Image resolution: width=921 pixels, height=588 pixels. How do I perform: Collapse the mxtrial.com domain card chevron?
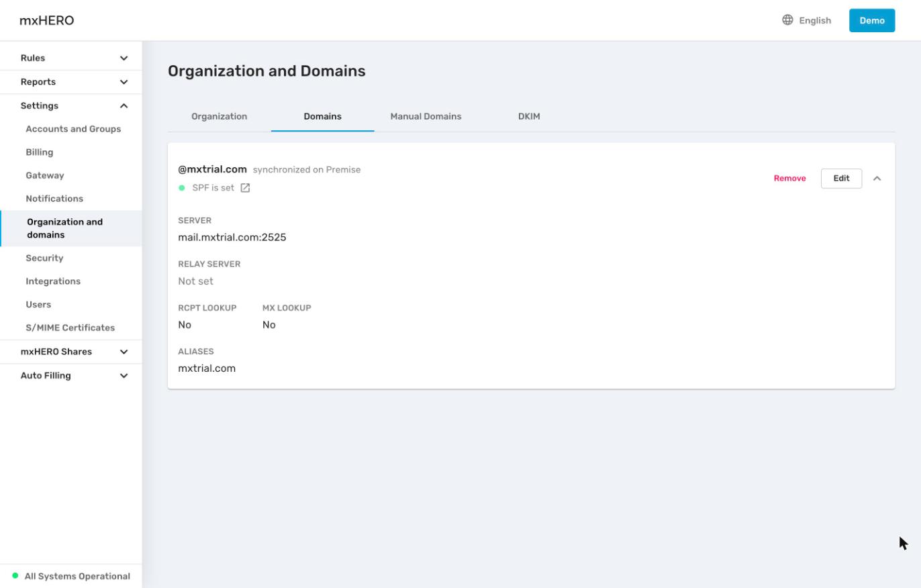pyautogui.click(x=877, y=179)
